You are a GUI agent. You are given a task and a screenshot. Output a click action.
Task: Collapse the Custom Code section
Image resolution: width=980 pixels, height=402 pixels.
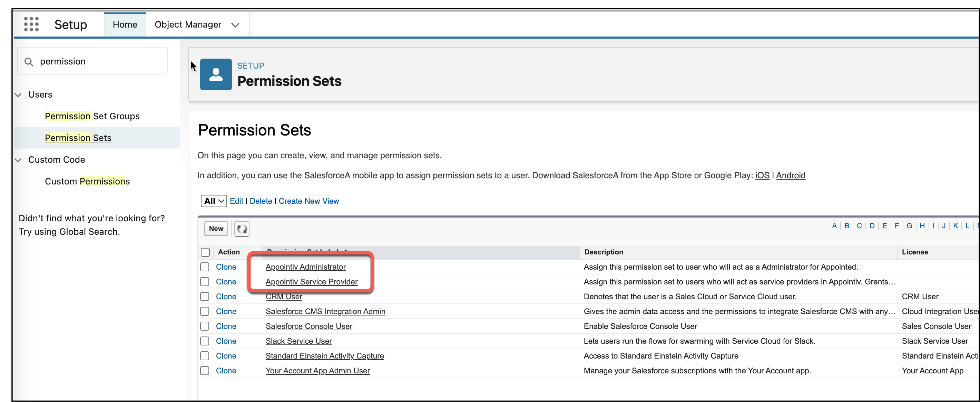(18, 160)
